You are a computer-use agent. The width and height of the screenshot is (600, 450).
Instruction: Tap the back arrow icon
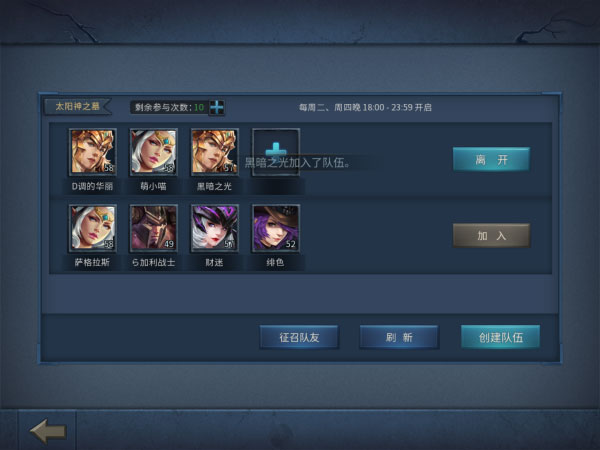coord(48,431)
